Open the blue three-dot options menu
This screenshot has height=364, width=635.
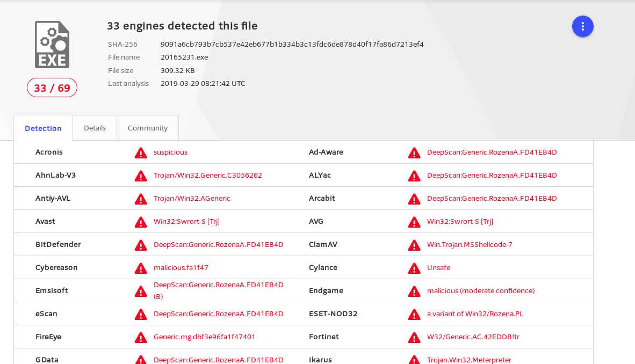click(x=582, y=26)
